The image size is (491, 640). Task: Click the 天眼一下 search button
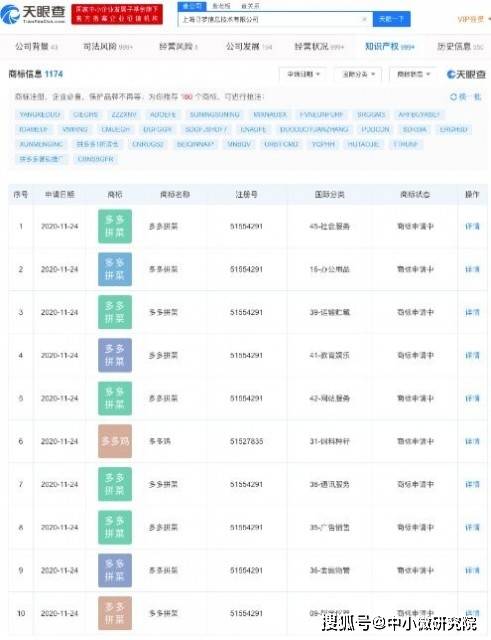click(x=391, y=19)
